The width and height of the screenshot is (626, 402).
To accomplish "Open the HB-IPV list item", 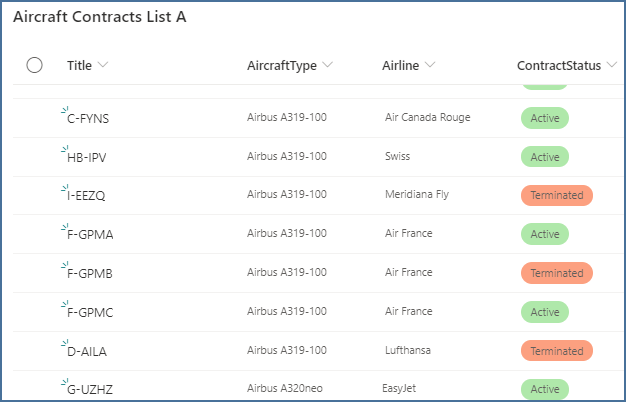I will 86,158.
